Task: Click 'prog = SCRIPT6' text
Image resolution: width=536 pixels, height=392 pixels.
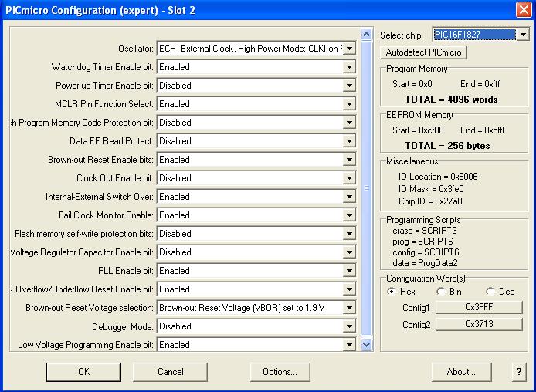Action: 422,242
